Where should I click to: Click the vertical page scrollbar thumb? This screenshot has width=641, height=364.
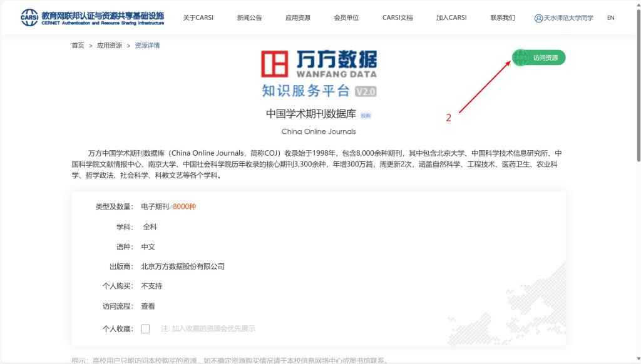[638, 85]
